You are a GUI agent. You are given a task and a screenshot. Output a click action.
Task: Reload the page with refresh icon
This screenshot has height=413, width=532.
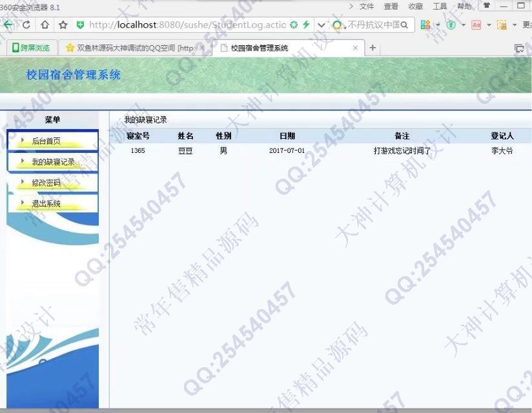tap(26, 25)
